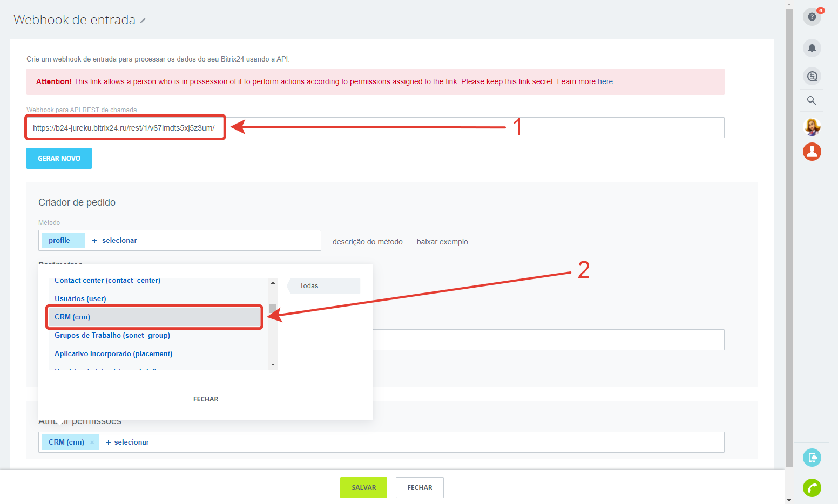Image resolution: width=838 pixels, height=504 pixels.
Task: Open the permissions '+ selecionar' selector
Action: (x=127, y=442)
